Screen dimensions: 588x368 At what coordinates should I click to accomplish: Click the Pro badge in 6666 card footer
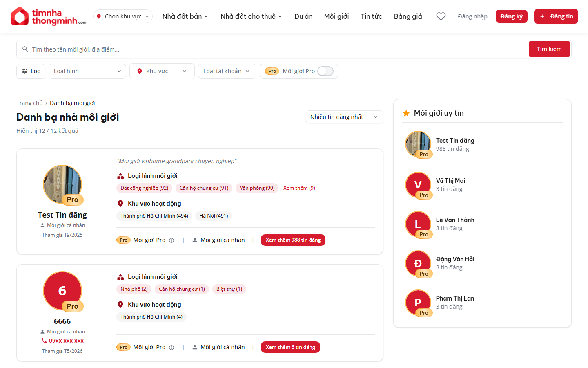click(x=123, y=347)
